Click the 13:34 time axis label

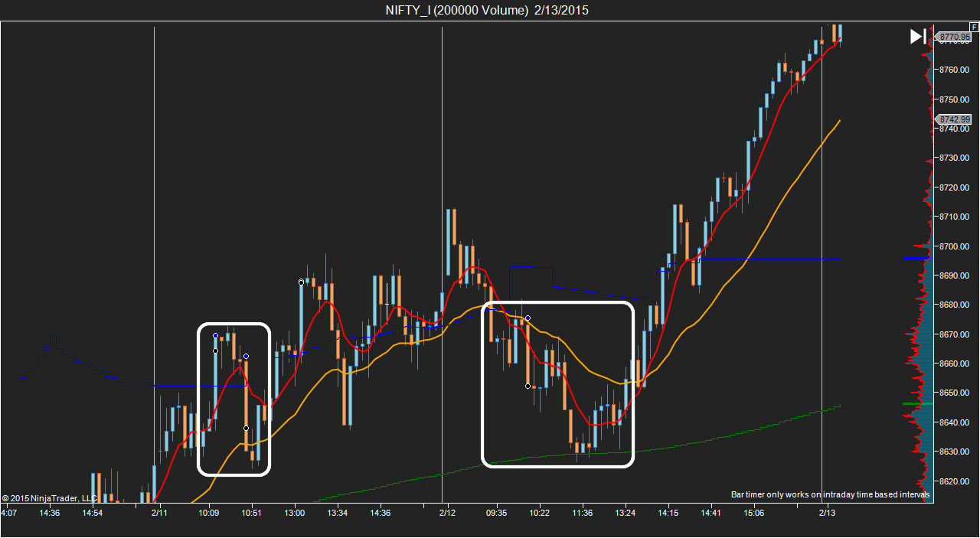pyautogui.click(x=338, y=513)
